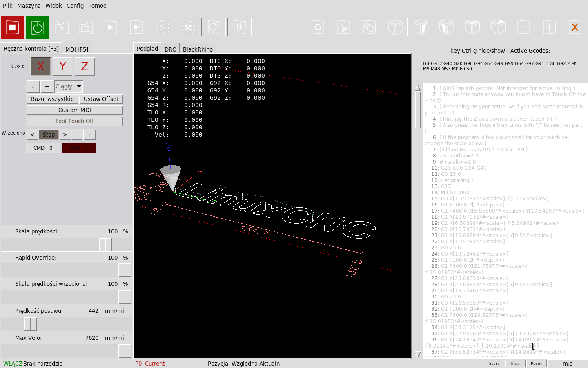Image resolution: width=588 pixels, height=368 pixels.
Task: Switch to Podgląd tab
Action: [147, 48]
